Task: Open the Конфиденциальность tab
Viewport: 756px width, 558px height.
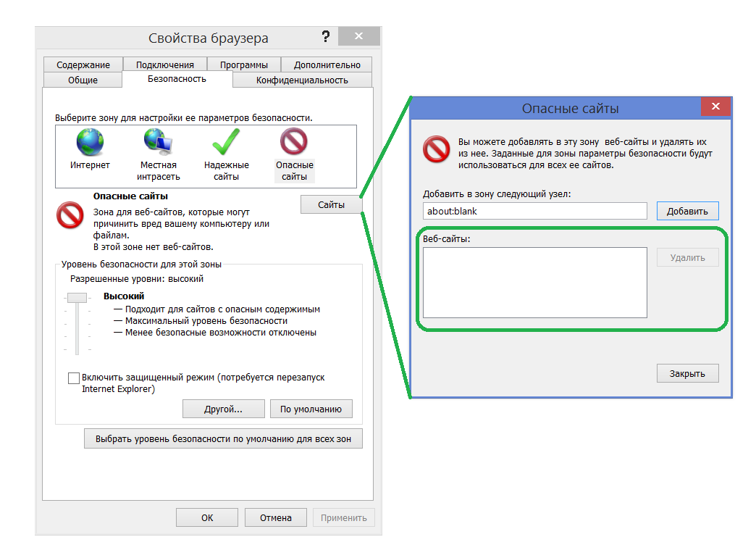Action: click(x=302, y=80)
